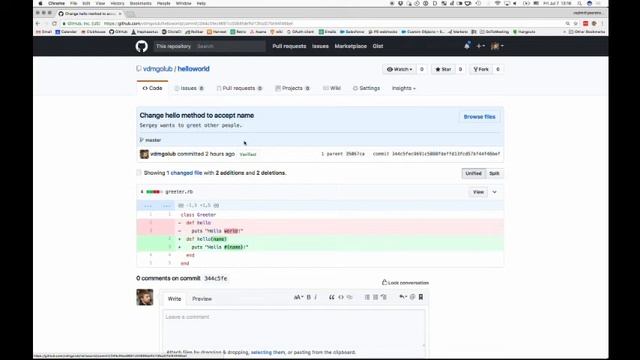Click Lock conversation
The height and width of the screenshot is (360, 640).
click(x=405, y=282)
